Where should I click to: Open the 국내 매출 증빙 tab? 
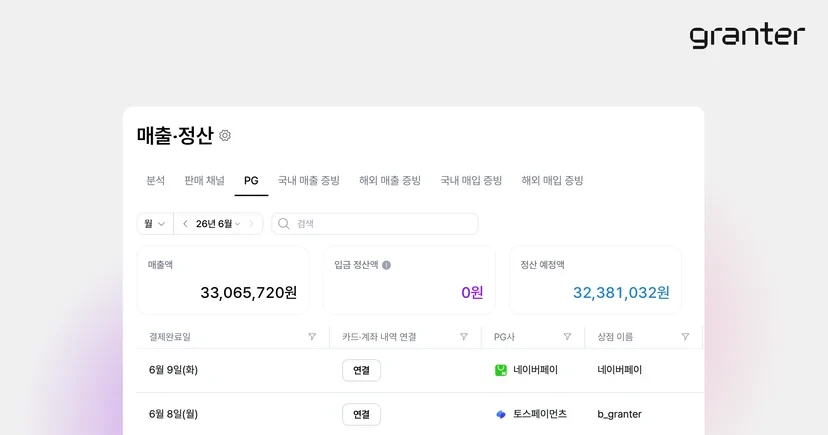point(309,181)
